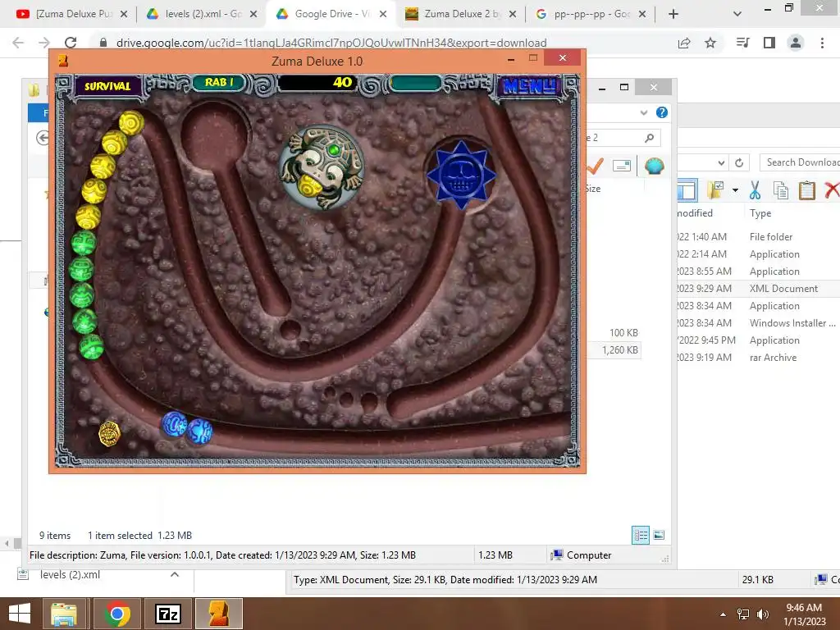Click Chrome forward arrow

pos(44,43)
